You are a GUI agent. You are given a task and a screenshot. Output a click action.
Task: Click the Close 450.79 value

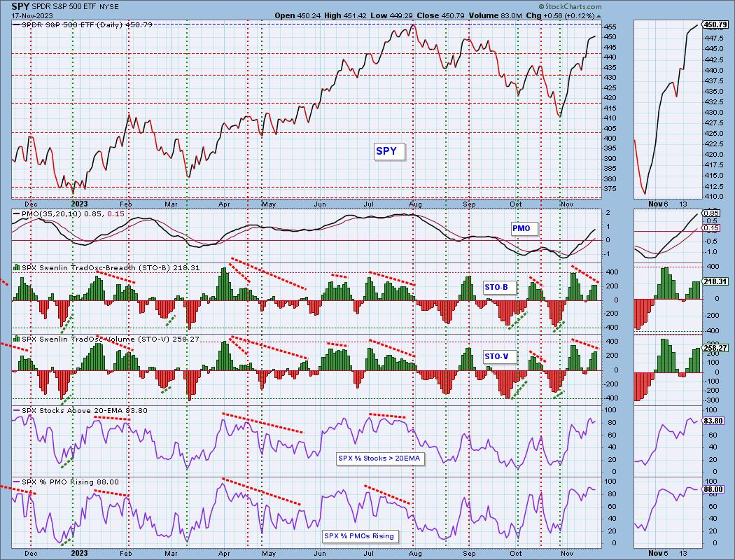[x=440, y=15]
